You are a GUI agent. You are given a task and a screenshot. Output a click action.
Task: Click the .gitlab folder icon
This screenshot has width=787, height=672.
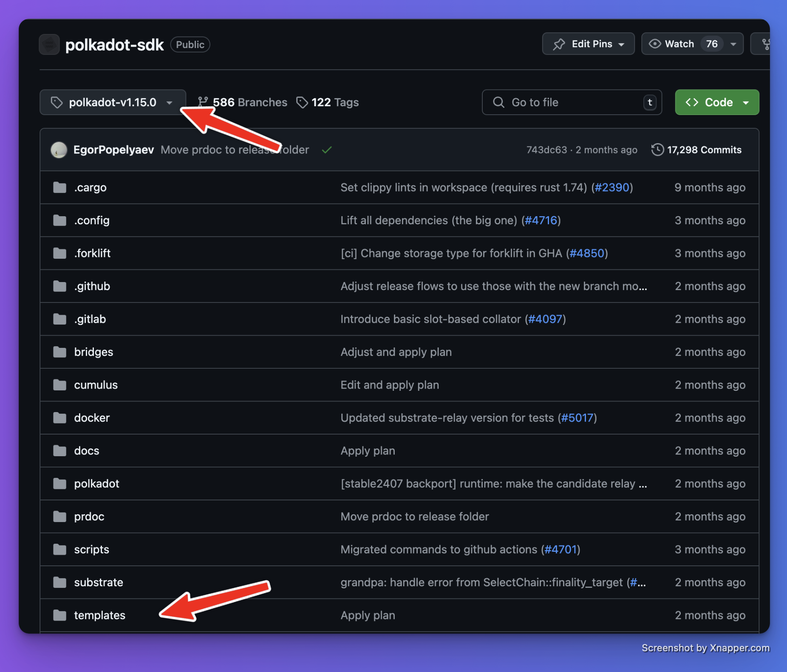click(59, 319)
